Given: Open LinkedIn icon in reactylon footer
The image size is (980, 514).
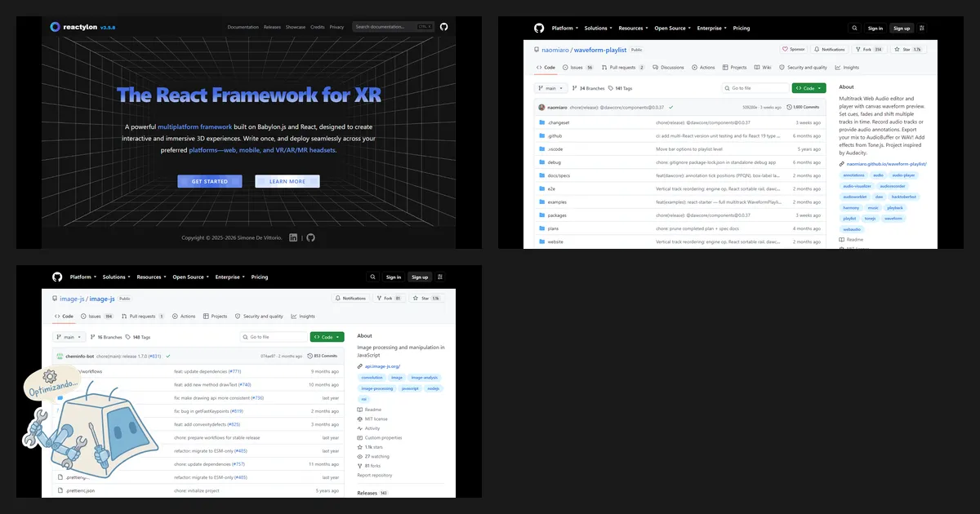Looking at the screenshot, I should [x=294, y=237].
